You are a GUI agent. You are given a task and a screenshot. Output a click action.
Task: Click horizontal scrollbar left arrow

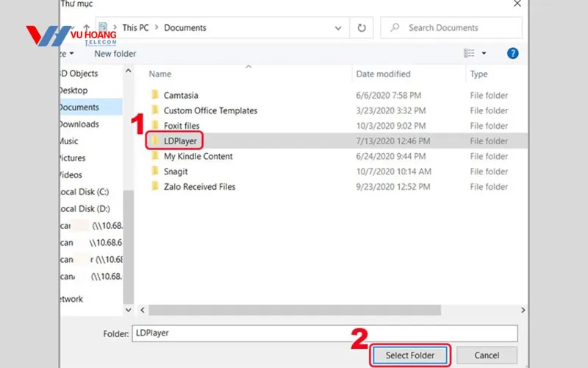click(143, 310)
